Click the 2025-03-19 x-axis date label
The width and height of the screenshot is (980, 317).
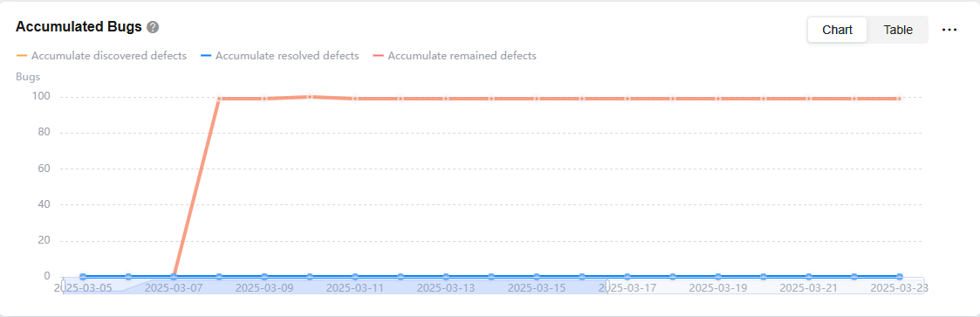pyautogui.click(x=717, y=288)
